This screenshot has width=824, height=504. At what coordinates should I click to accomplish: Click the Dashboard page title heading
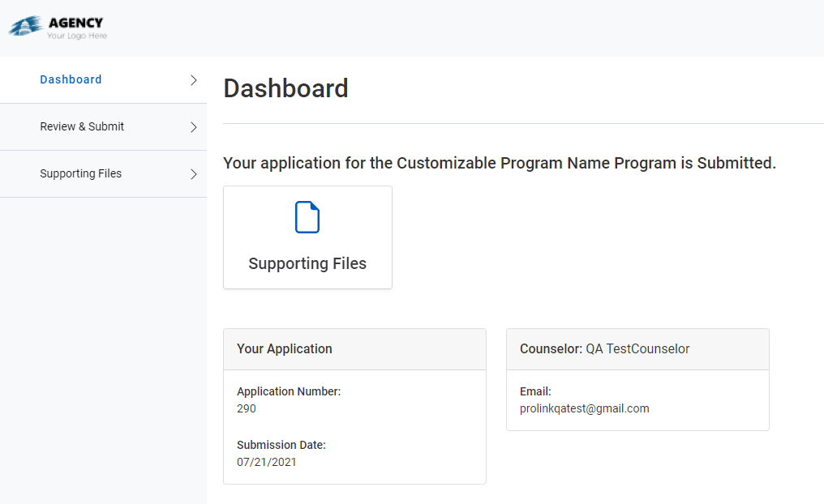pos(285,88)
